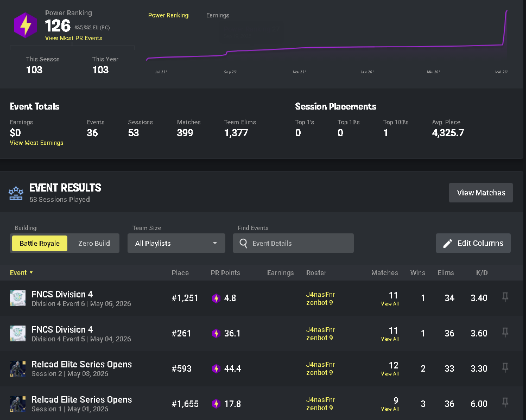
Task: Click the Edit Columns button
Action: [473, 243]
